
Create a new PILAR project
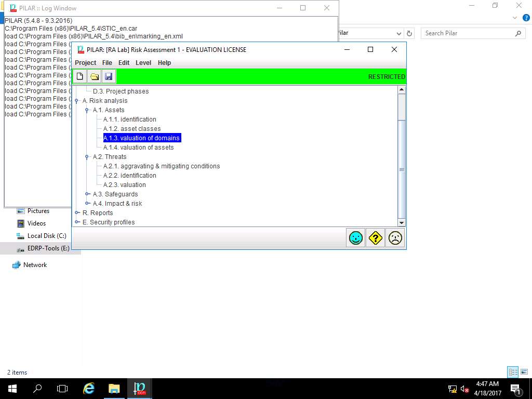tap(79, 76)
